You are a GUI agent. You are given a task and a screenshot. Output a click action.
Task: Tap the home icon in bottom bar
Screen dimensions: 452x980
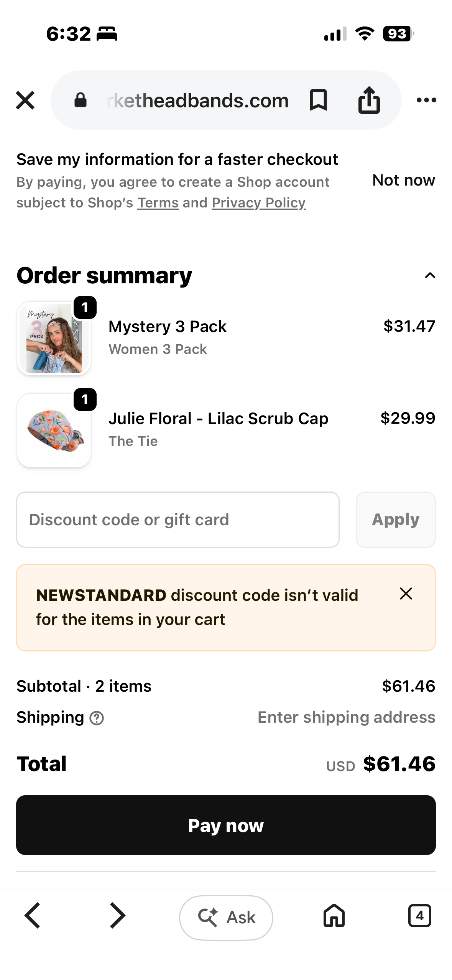(334, 916)
